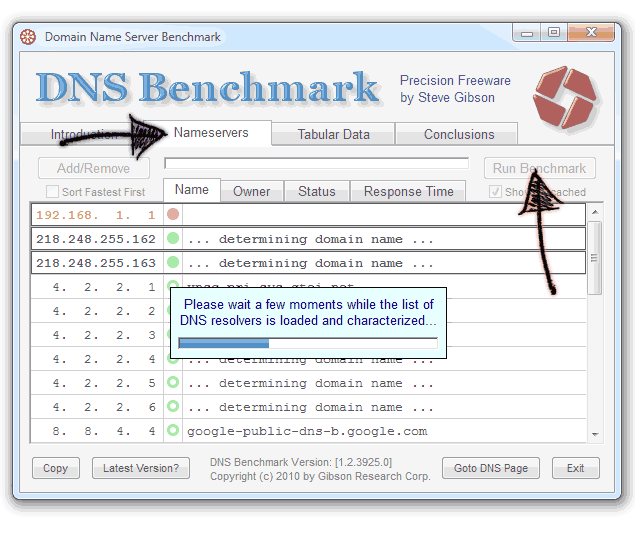This screenshot has height=534, width=635.
Task: Check Latest Version? button
Action: 141,468
